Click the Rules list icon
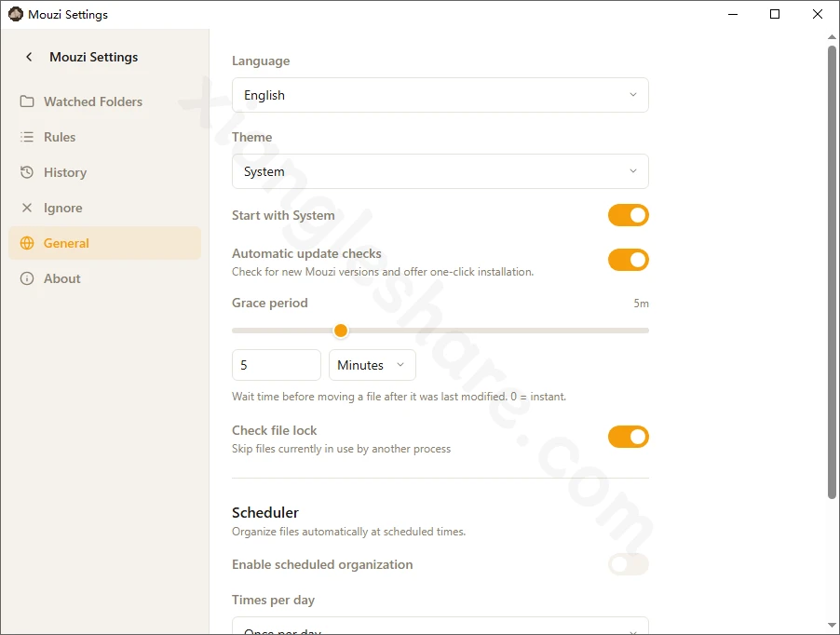The image size is (840, 635). pyautogui.click(x=27, y=137)
